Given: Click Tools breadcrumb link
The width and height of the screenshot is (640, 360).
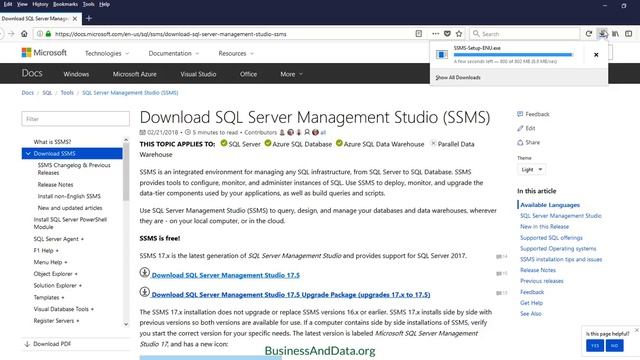Looking at the screenshot, I should (x=67, y=93).
